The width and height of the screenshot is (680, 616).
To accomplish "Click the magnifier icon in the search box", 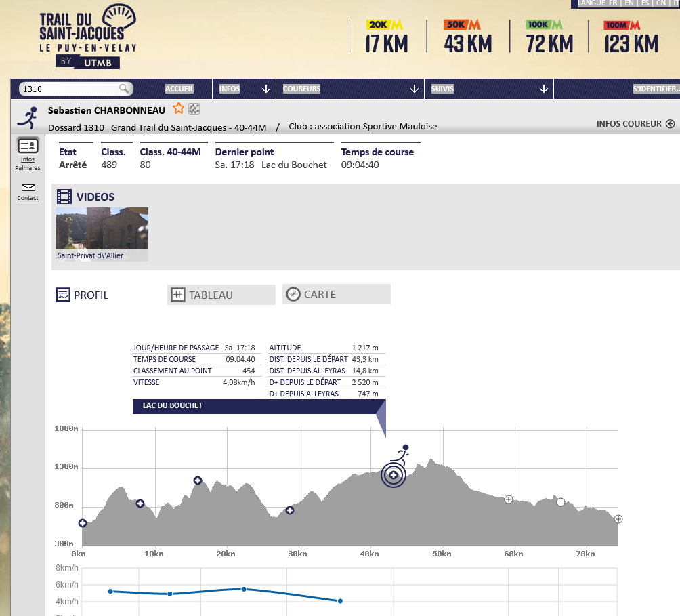I will pyautogui.click(x=124, y=89).
